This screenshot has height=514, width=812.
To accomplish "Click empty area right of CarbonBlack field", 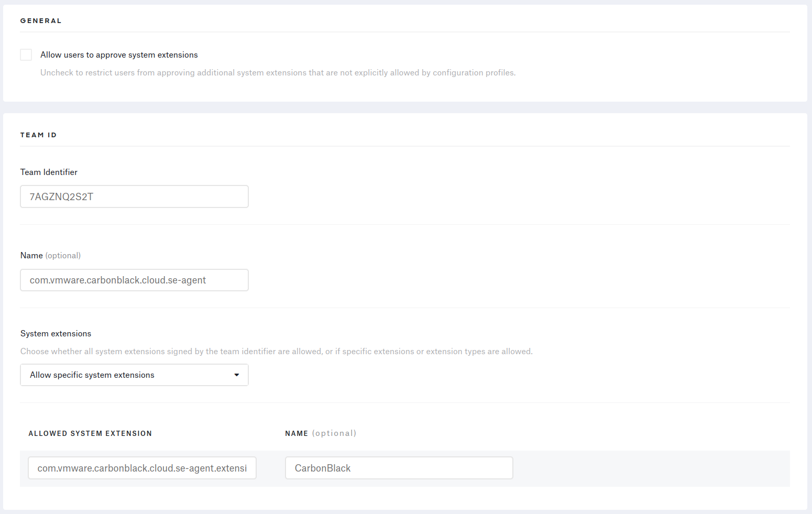I will 650,468.
